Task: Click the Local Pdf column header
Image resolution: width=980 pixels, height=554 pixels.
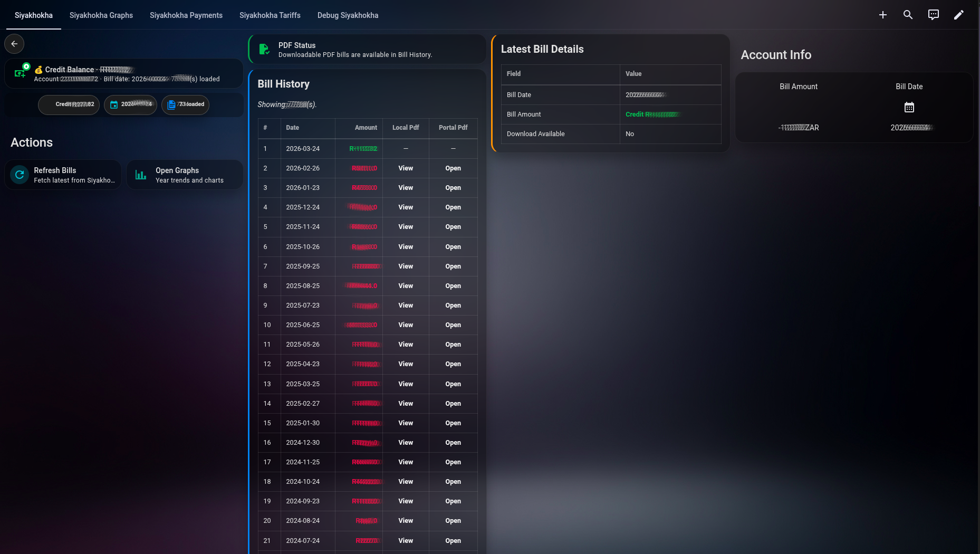Action: pos(406,128)
